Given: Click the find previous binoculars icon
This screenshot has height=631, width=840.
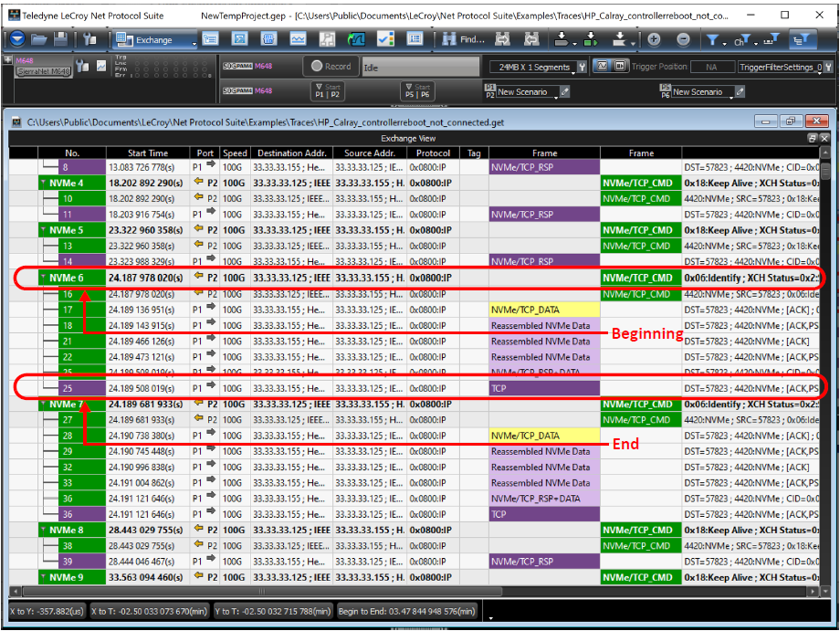Looking at the screenshot, I should point(531,39).
